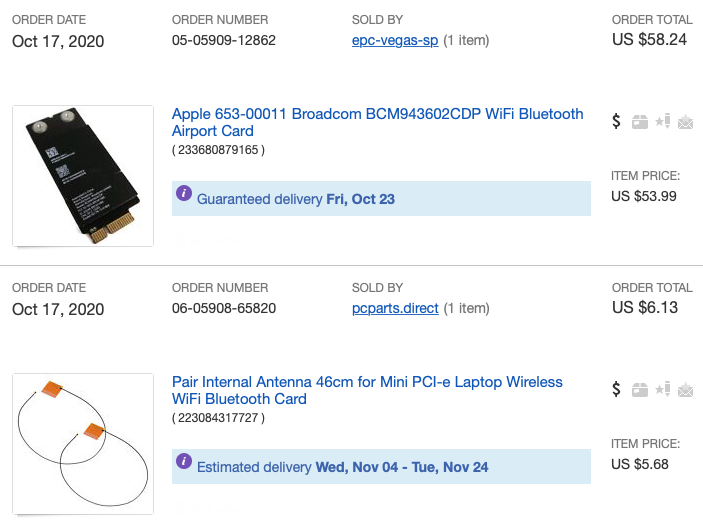
Task: Click the shipped box icon for the Airport Card
Action: point(640,121)
